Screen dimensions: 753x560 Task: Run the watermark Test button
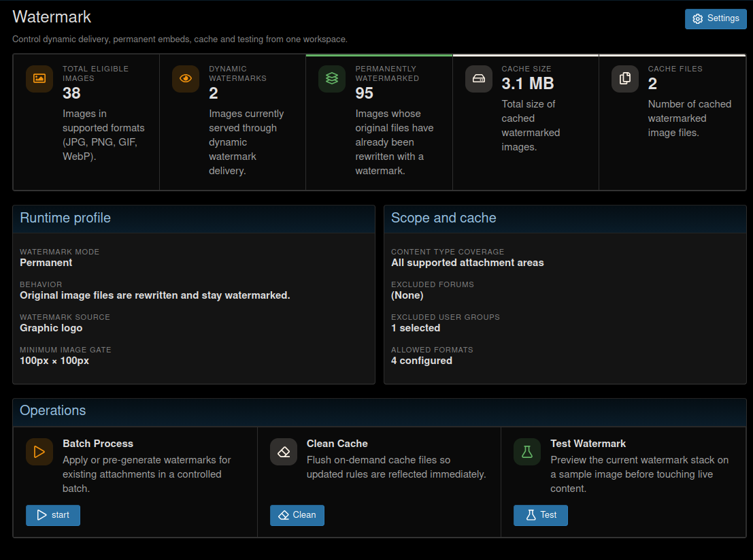pyautogui.click(x=541, y=515)
